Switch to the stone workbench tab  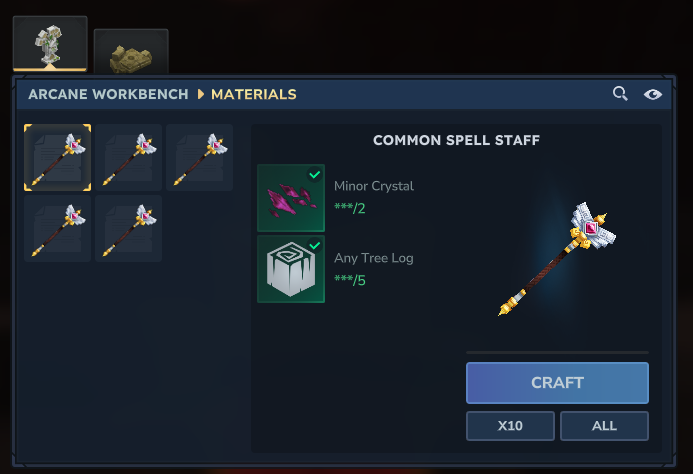point(131,52)
